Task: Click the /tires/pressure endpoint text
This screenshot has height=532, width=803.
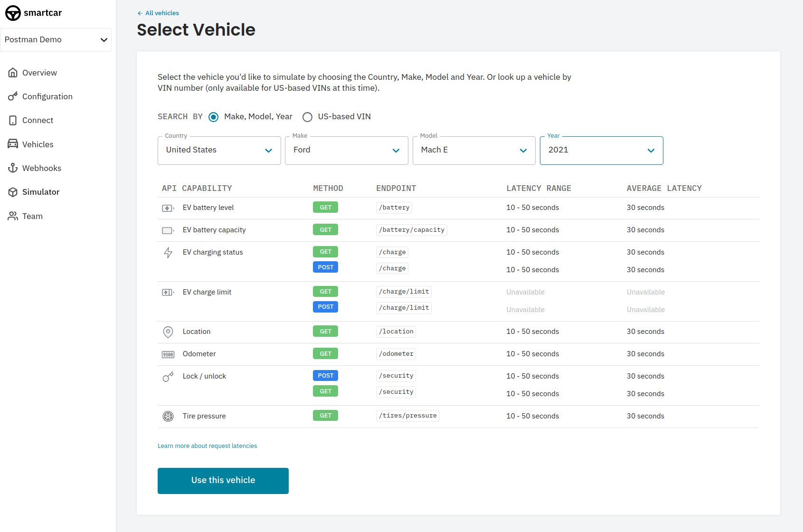Action: (408, 416)
